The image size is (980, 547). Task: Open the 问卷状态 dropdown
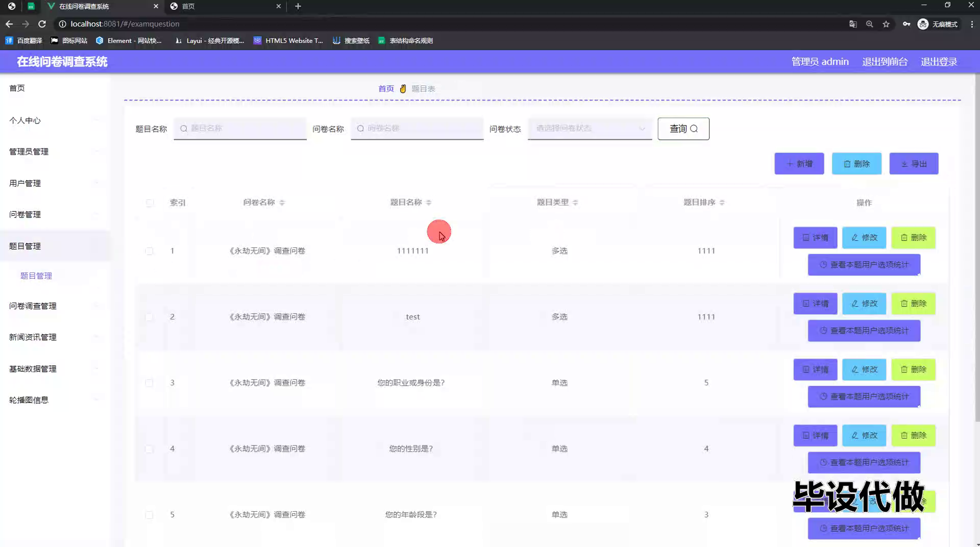click(x=590, y=129)
